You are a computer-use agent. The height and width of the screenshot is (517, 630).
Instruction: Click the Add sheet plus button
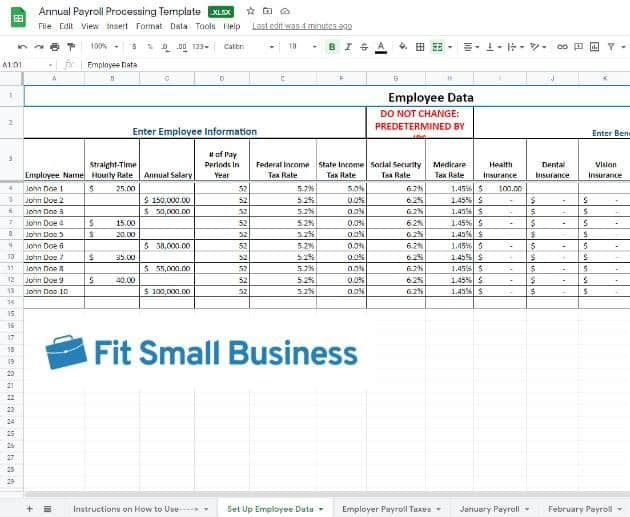(x=29, y=509)
